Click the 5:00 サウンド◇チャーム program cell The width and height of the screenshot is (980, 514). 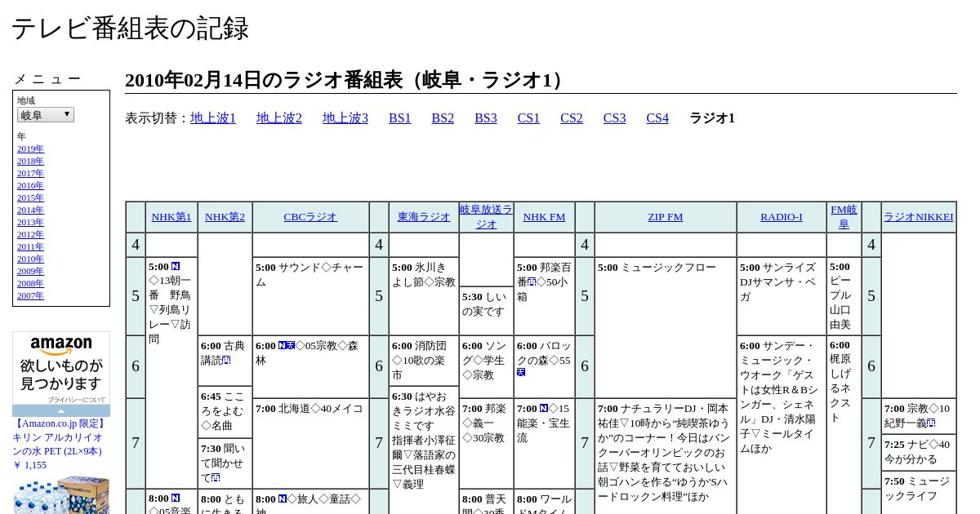[310, 296]
